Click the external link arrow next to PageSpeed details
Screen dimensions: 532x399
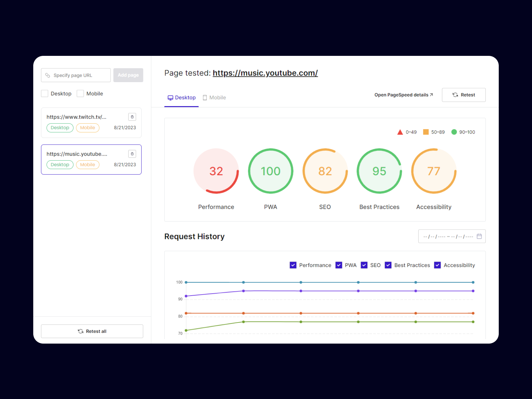tap(431, 94)
